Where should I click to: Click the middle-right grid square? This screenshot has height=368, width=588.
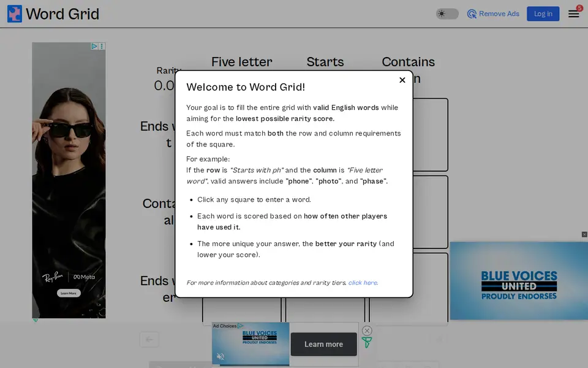click(x=431, y=212)
